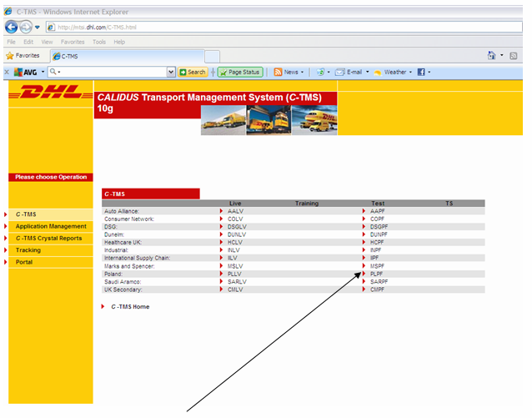Screen dimensions: 532x418
Task: Close the AVG toolbar with the X
Action: click(x=7, y=72)
